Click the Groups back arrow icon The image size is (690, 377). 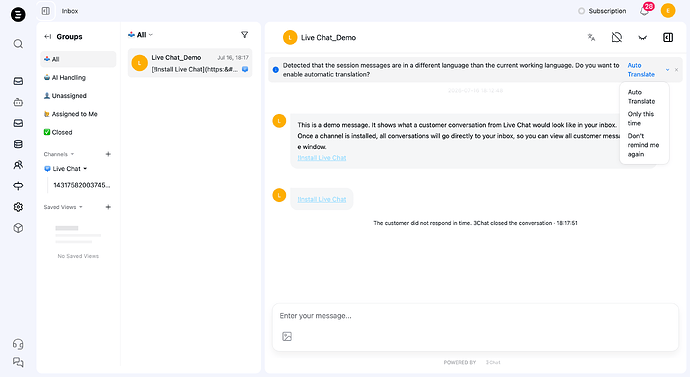click(x=48, y=37)
